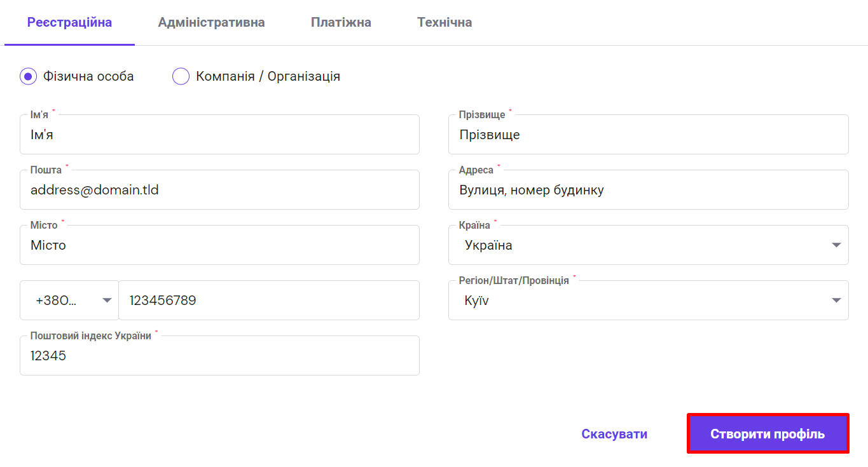Click the phone code dropdown arrow
This screenshot has width=868, height=467.
[107, 301]
